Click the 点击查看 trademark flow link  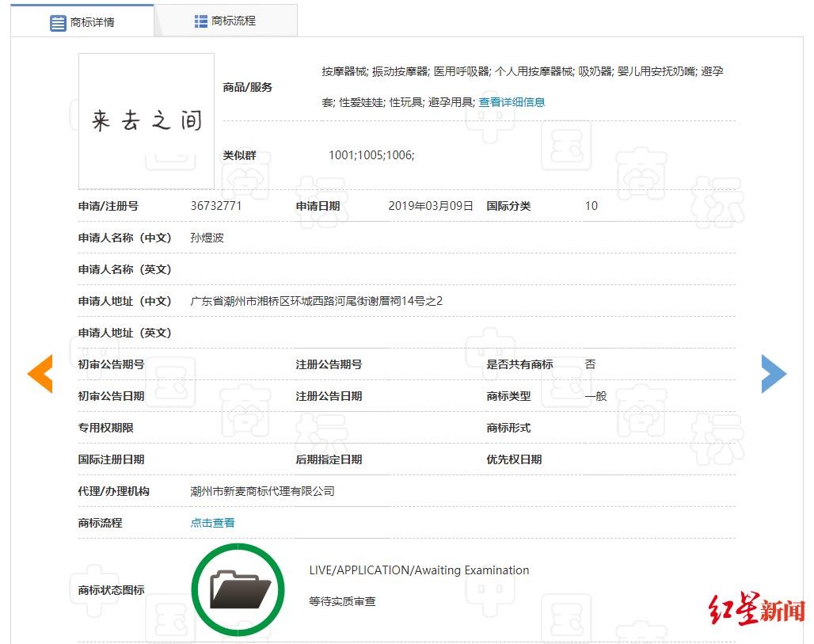(x=212, y=523)
